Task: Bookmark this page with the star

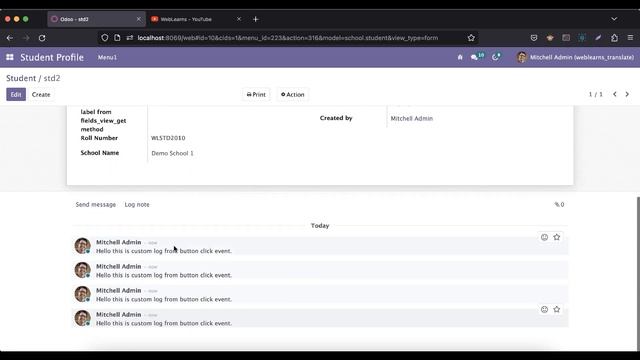Action: coord(471,38)
